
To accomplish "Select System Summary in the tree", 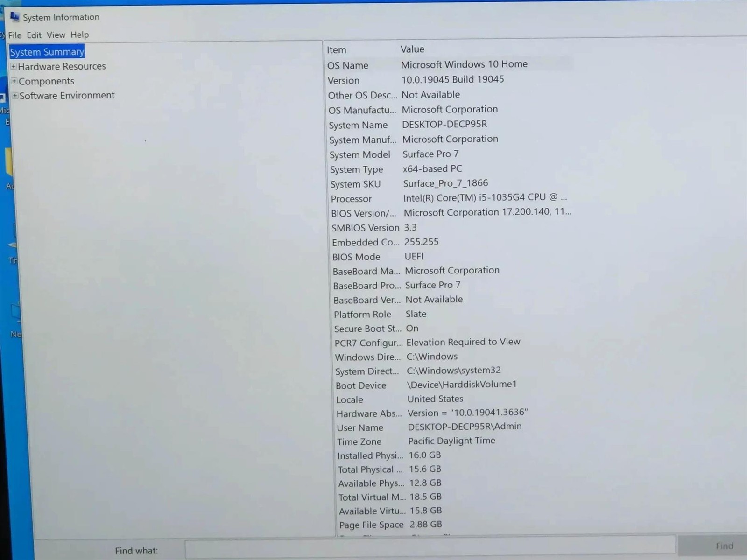I will [47, 52].
